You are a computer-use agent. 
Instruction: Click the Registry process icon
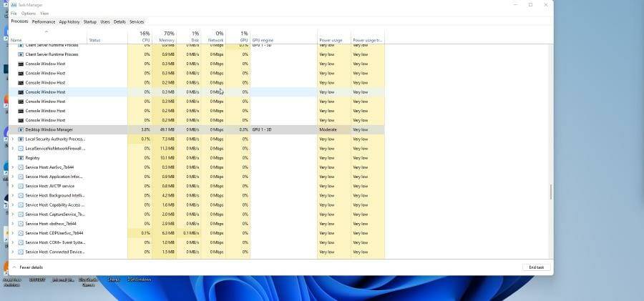coord(21,158)
